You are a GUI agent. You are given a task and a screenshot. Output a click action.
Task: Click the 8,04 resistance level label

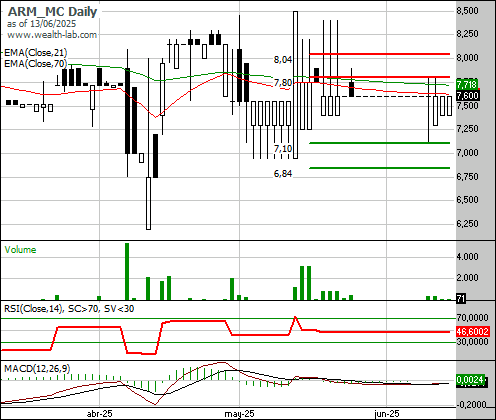tap(283, 60)
